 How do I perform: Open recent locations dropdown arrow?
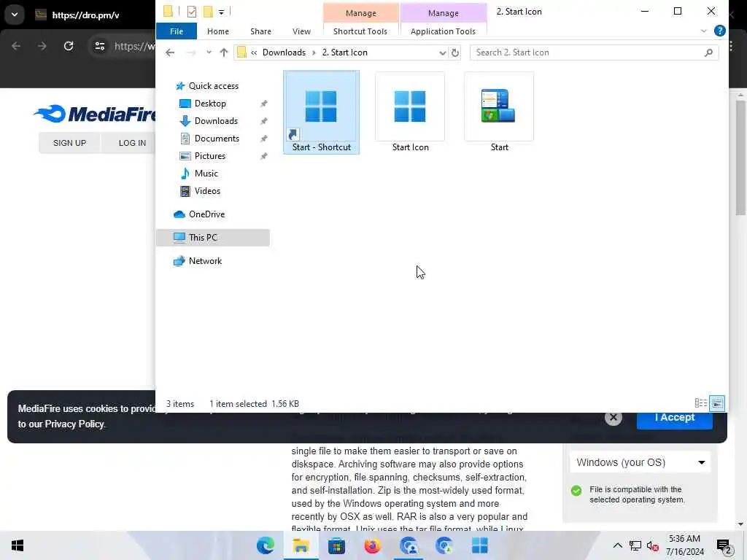209,52
